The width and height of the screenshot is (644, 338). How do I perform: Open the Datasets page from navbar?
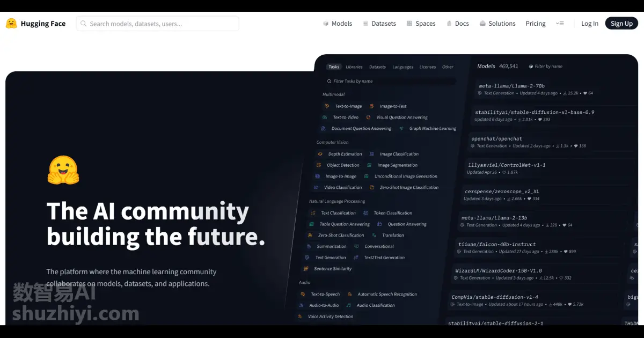[384, 24]
